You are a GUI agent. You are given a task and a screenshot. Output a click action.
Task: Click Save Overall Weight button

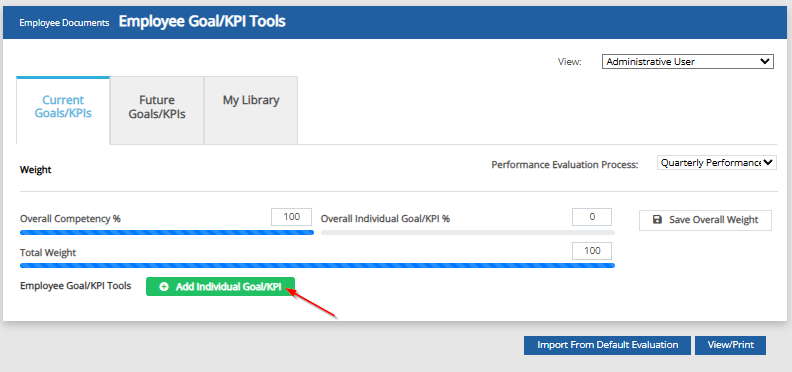click(705, 220)
